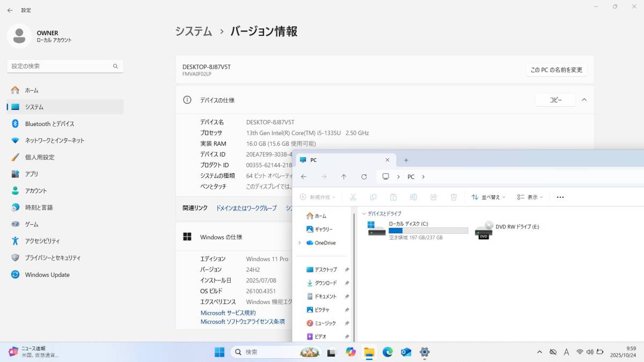
Task: Click the Share icon in Explorer toolbar
Action: [434, 197]
